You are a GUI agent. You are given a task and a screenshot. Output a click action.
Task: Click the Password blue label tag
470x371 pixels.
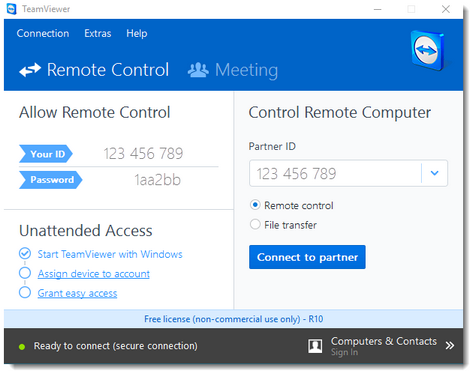click(50, 180)
